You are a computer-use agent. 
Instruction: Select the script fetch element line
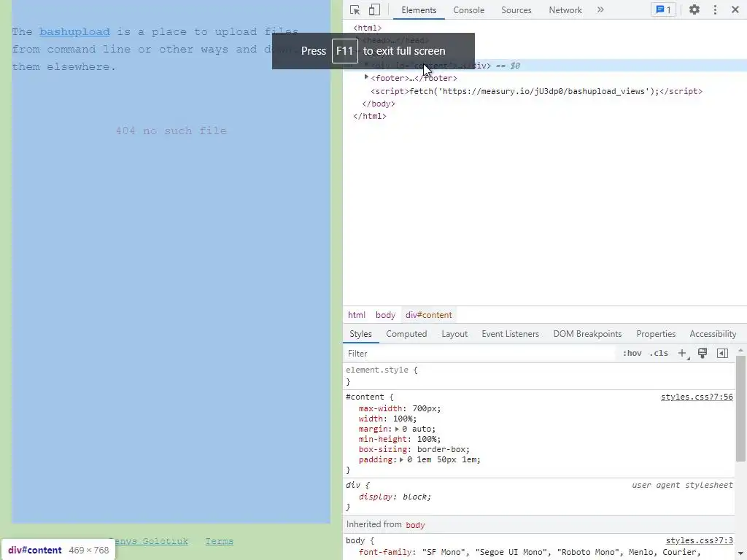tap(536, 91)
